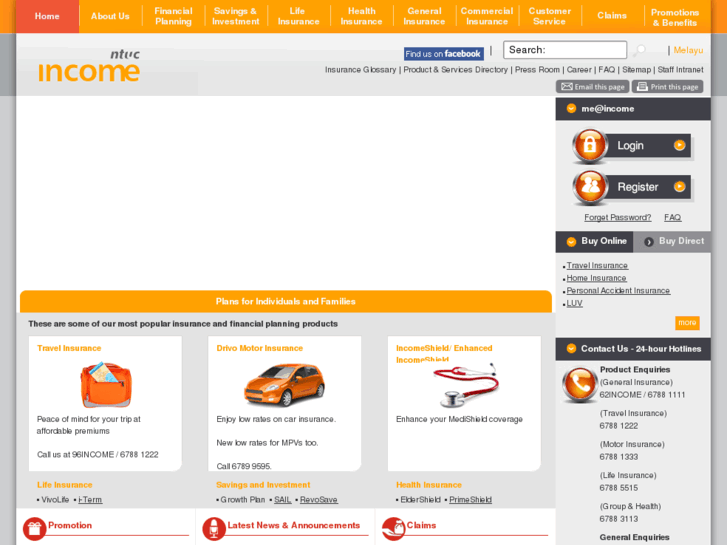The width and height of the screenshot is (727, 545).
Task: Open the About Us menu
Action: coord(110,16)
